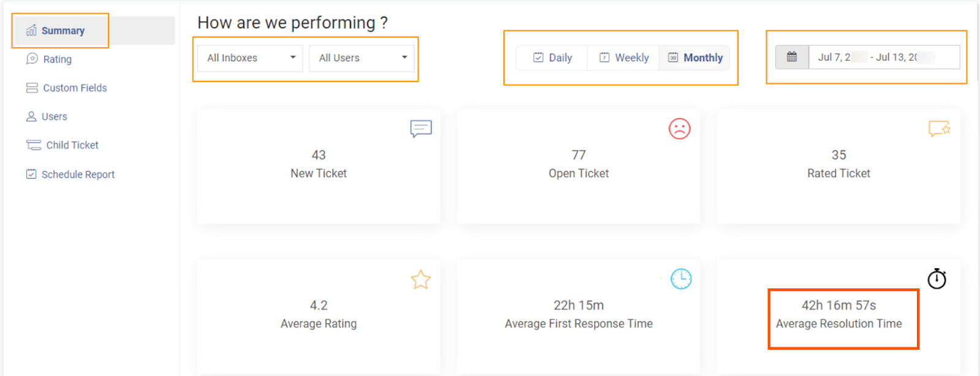
Task: Click the stopwatch icon on Resolution Time card
Action: click(937, 279)
